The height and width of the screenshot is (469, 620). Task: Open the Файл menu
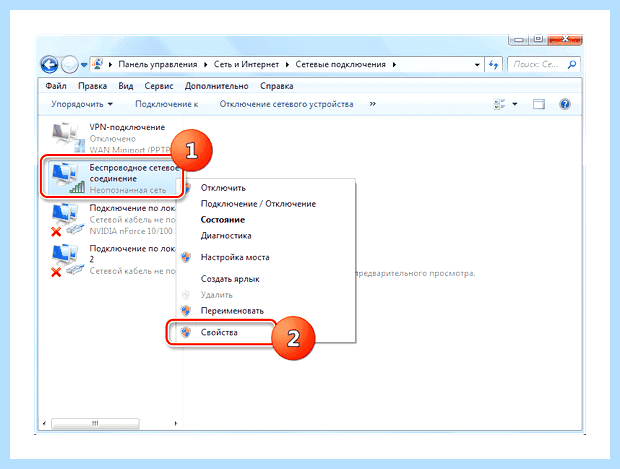pos(56,86)
